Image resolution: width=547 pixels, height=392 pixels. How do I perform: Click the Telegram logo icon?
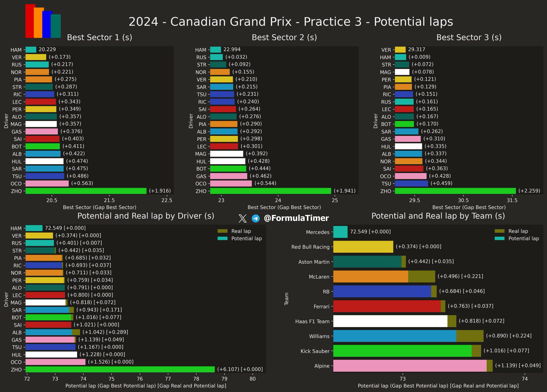click(256, 218)
